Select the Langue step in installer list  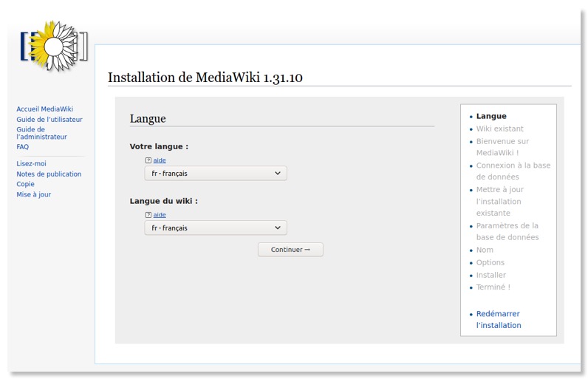(x=491, y=116)
